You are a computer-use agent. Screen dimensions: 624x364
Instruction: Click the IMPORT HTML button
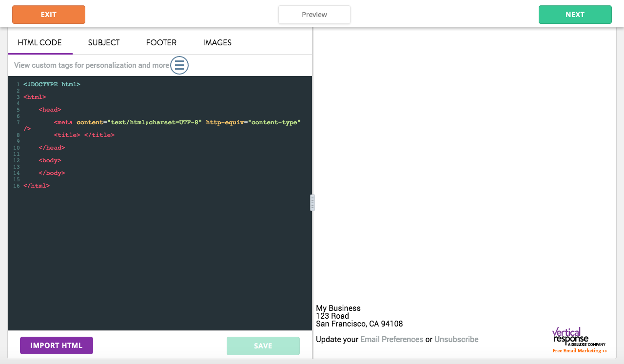[57, 345]
